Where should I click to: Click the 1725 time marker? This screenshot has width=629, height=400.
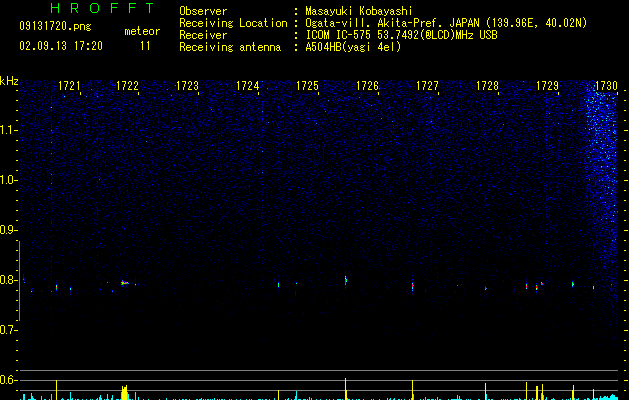[307, 86]
